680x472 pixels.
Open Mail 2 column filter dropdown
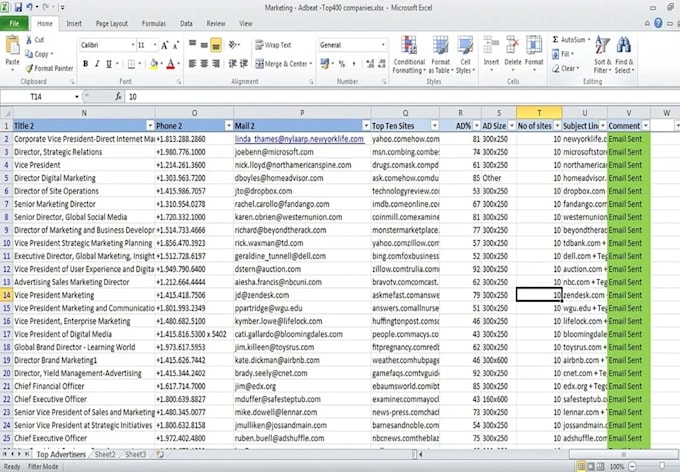tap(366, 126)
